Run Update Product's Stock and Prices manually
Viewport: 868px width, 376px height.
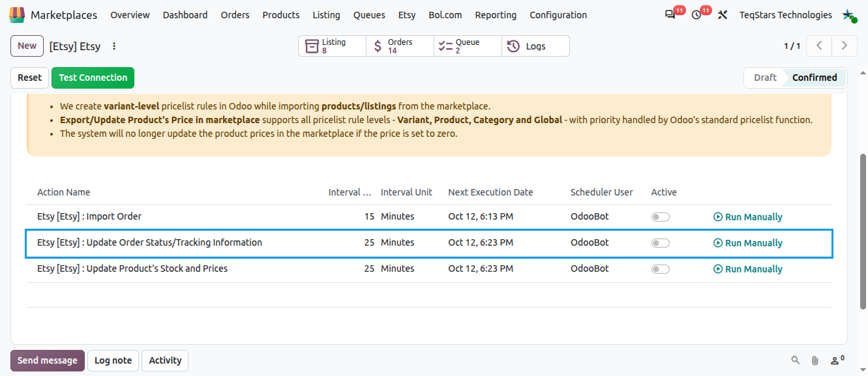click(748, 269)
